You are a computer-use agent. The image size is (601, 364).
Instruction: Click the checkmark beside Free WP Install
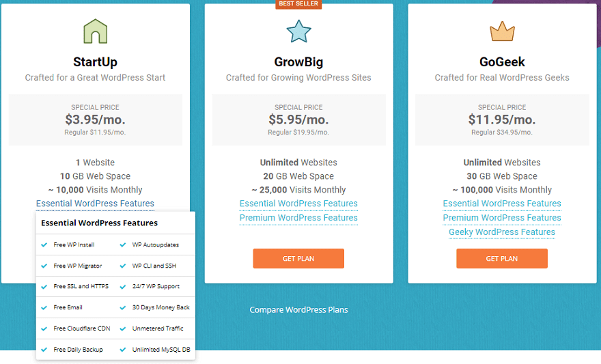44,244
